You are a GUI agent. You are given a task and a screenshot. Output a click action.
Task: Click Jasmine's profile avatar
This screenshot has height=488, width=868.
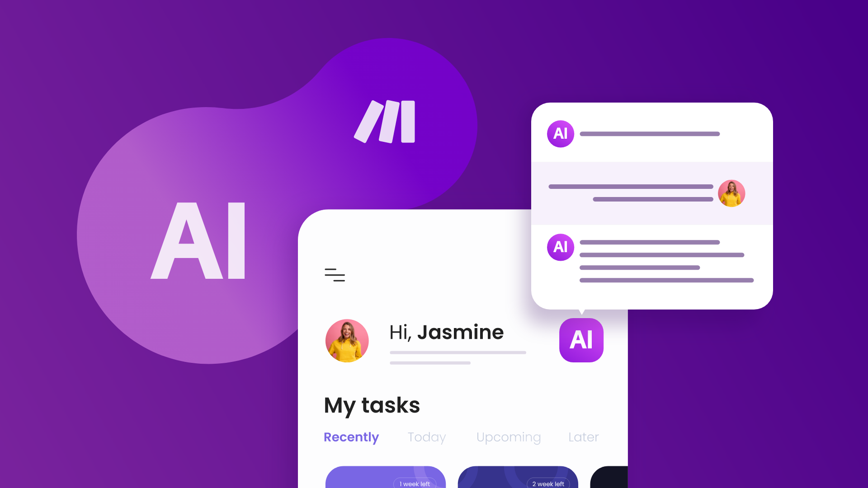click(347, 340)
